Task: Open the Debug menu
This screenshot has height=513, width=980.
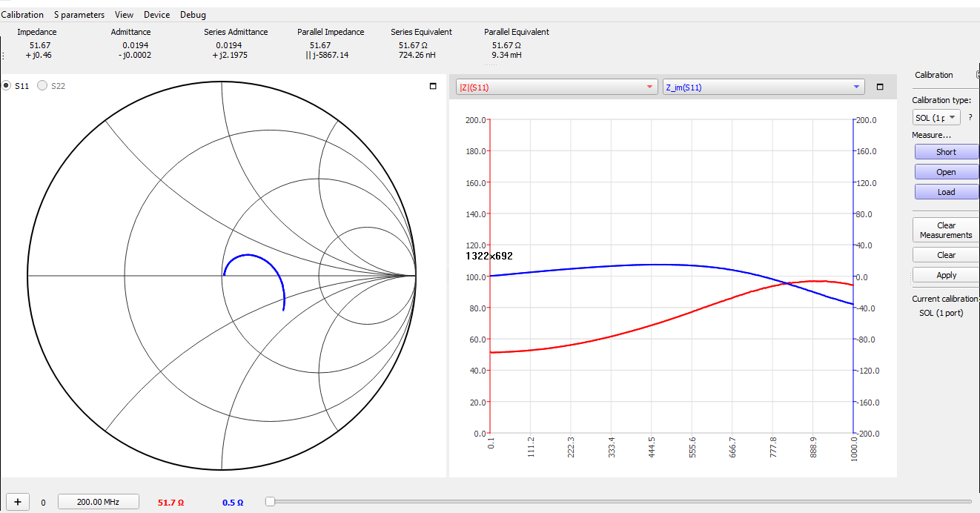Action: [x=193, y=15]
